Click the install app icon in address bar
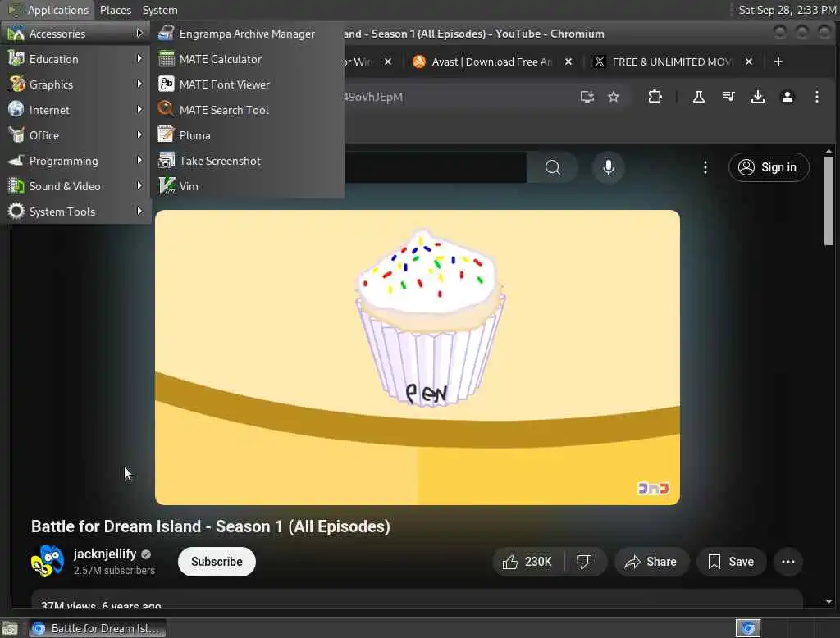This screenshot has height=638, width=840. click(x=587, y=97)
